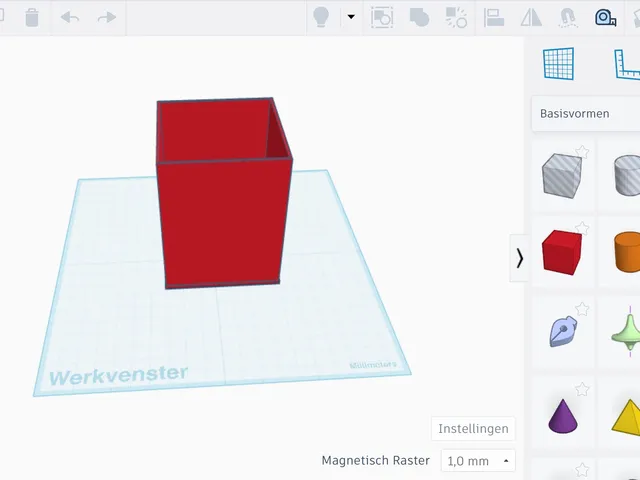
Task: Pick the striped hole box shape
Action: 562,176
